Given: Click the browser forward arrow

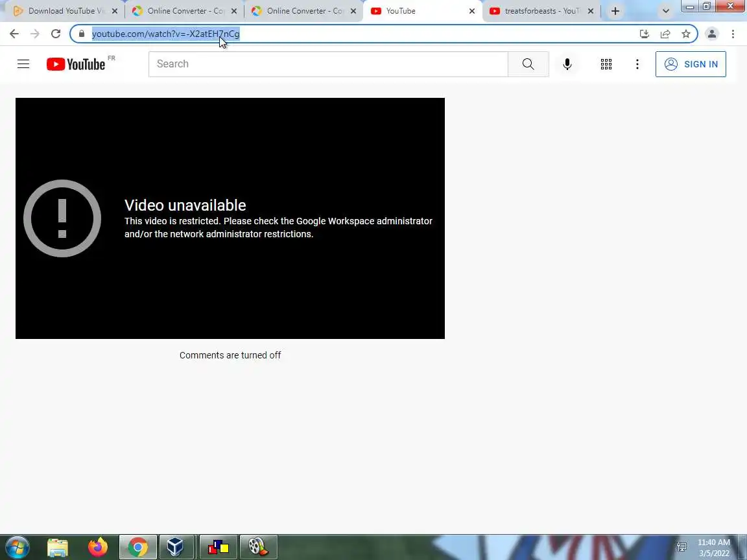Looking at the screenshot, I should (x=35, y=33).
